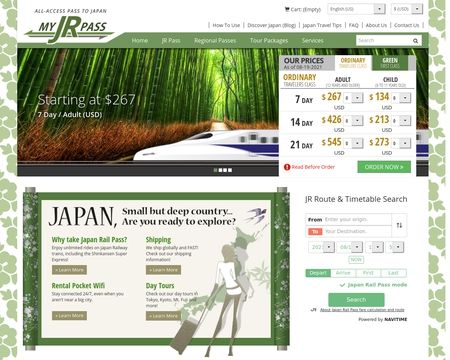This screenshot has height=360, width=450.
Task: Click the search magnifier icon
Action: coord(415,41)
